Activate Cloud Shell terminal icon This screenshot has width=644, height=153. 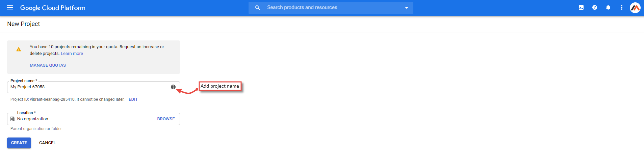coord(581,7)
